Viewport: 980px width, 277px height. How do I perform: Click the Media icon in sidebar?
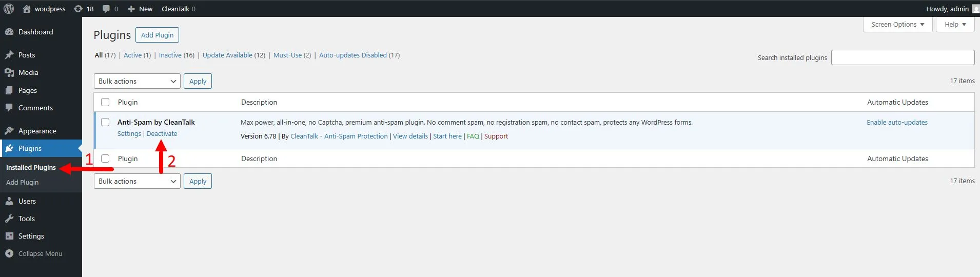pyautogui.click(x=9, y=72)
